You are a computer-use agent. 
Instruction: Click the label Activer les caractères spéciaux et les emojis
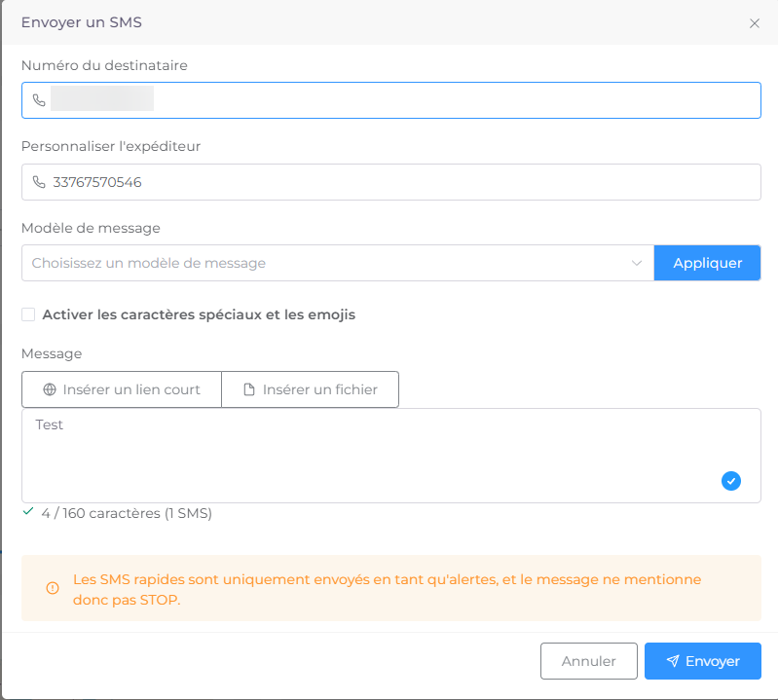199,314
